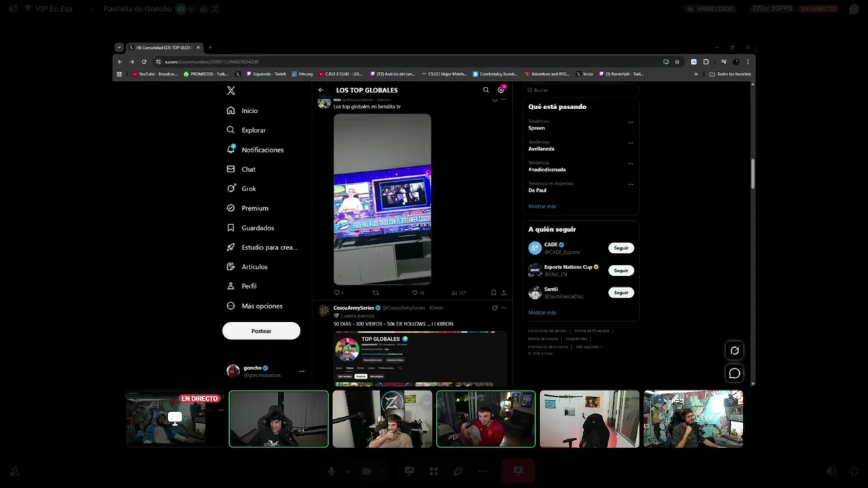Go back with the LOS TOP GLOBALES arrow
This screenshot has width=868, height=488.
click(x=321, y=90)
